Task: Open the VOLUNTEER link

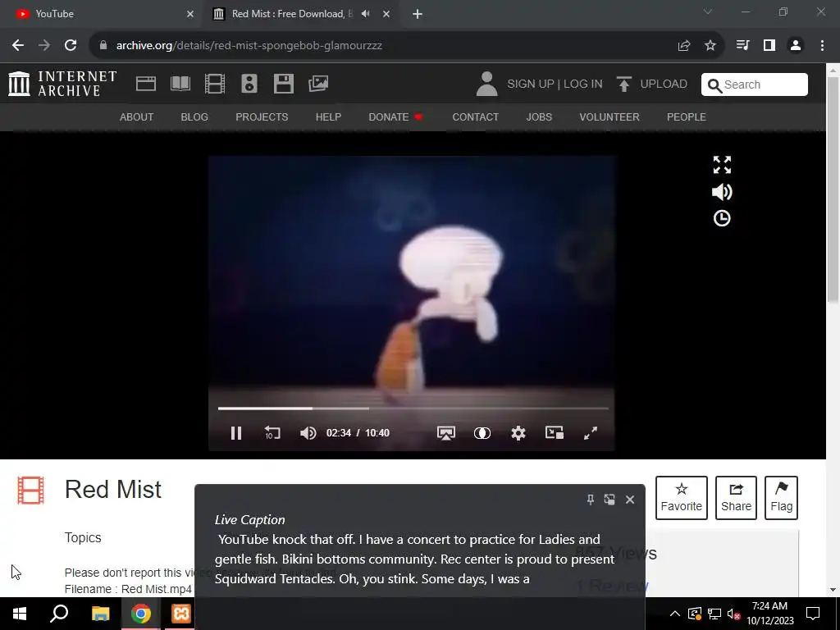Action: click(609, 116)
